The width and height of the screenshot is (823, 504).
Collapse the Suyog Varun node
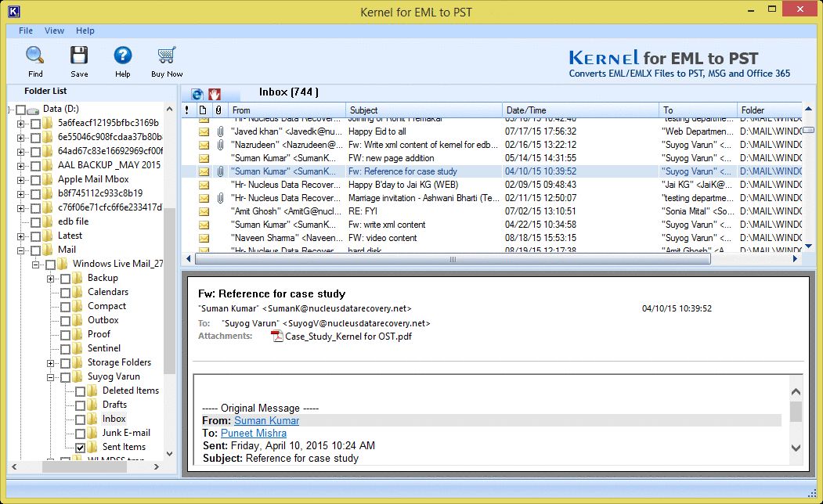click(x=50, y=377)
